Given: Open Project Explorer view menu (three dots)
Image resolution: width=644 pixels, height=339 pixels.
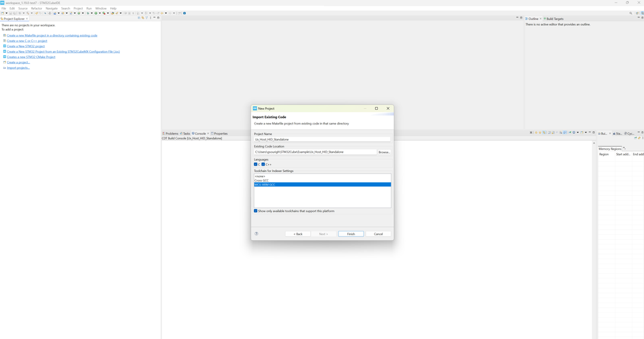Looking at the screenshot, I should (x=150, y=17).
